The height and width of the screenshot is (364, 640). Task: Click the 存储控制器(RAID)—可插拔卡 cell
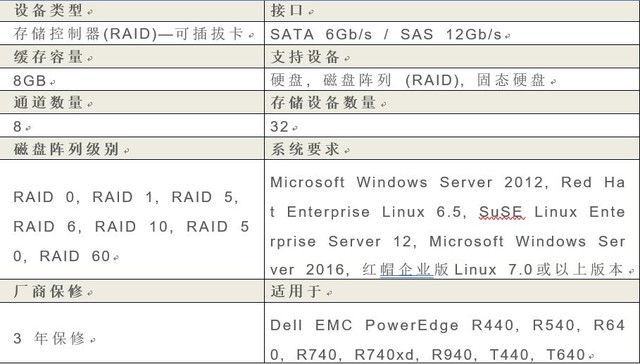tap(132, 33)
